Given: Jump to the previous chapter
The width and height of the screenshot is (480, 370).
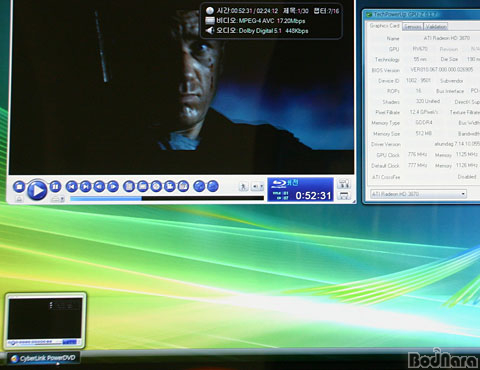Looking at the screenshot, I should pos(72,186).
